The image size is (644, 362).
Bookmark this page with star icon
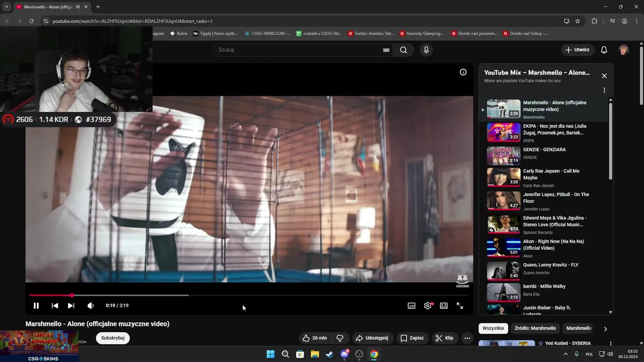pyautogui.click(x=578, y=21)
